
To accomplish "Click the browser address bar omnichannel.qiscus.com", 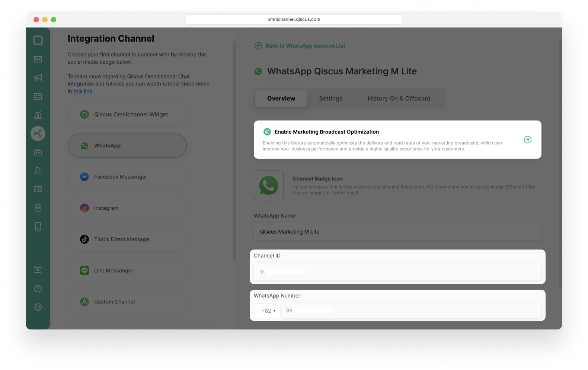I will coord(294,19).
